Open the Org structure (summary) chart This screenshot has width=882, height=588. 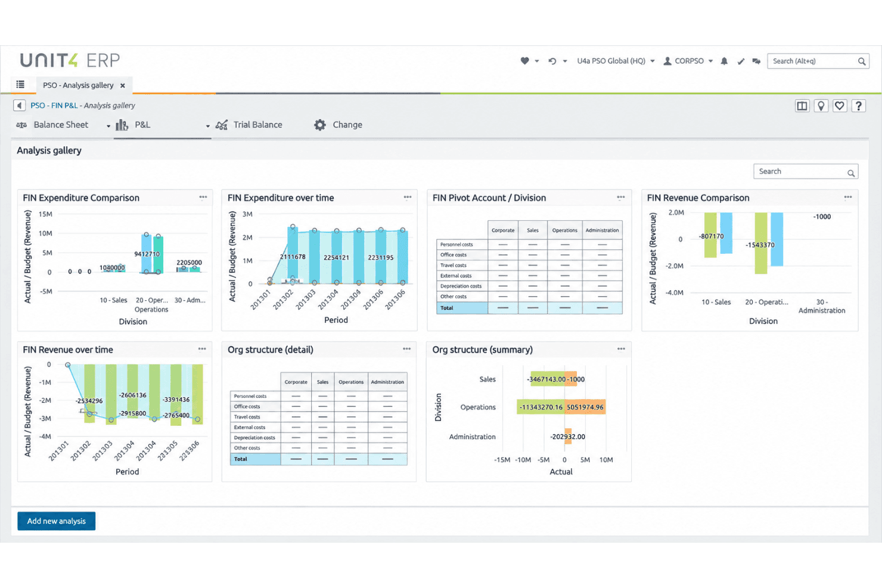529,419
